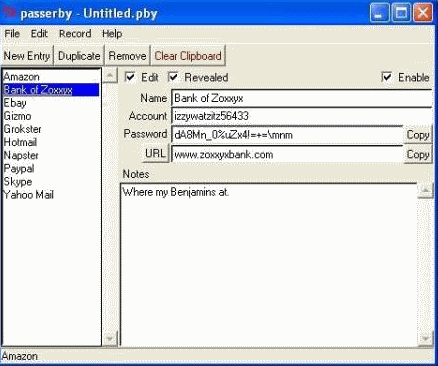This screenshot has width=438, height=366.
Task: Copy the URL with Copy button
Action: (418, 154)
